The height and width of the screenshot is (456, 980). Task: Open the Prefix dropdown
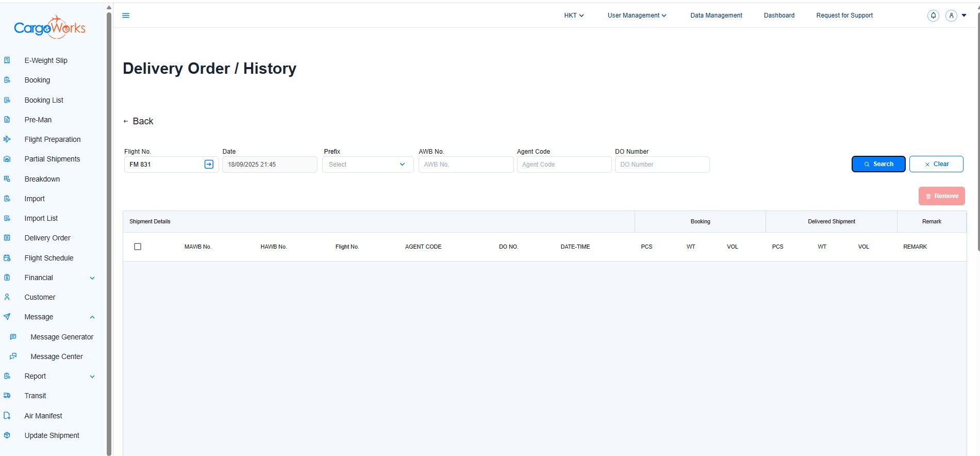point(368,165)
